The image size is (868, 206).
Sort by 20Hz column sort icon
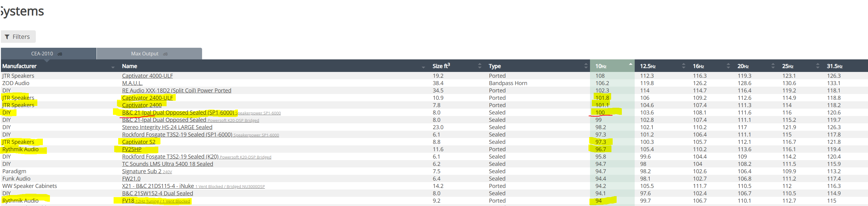pos(773,66)
